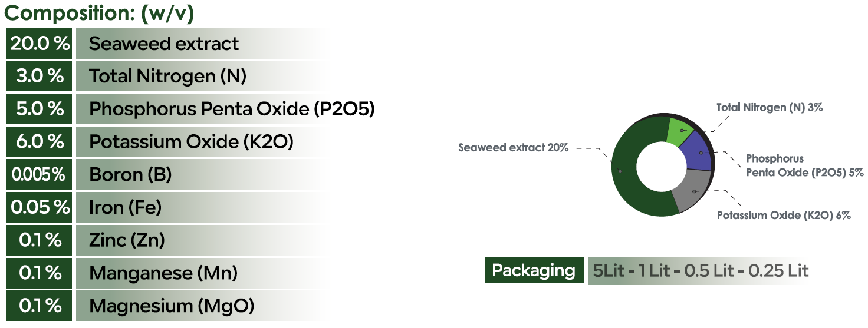Click the dark green donut chart segment
Viewport: 868px width, 328px height.
[x=625, y=177]
